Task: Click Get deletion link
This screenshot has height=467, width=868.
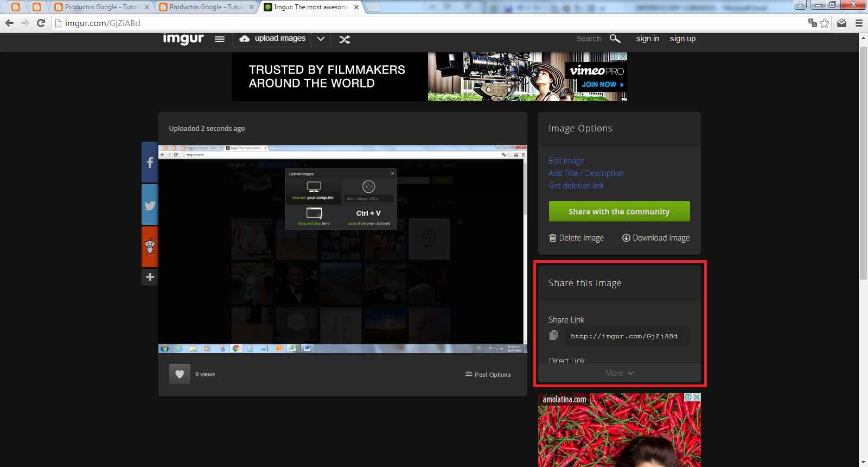Action: click(576, 186)
